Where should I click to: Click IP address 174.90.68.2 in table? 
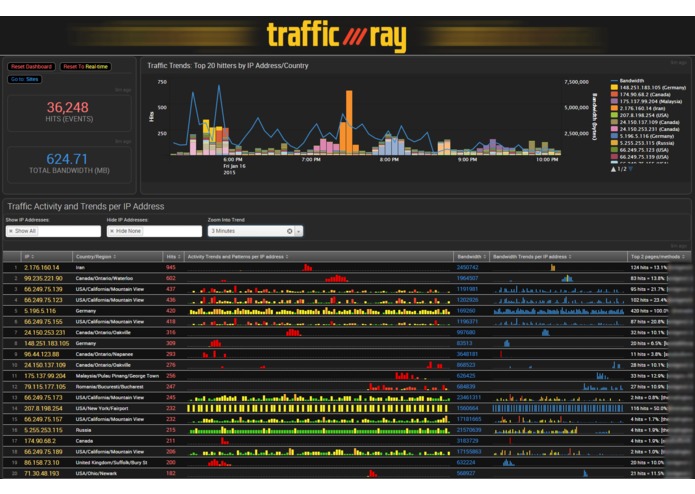(x=40, y=441)
